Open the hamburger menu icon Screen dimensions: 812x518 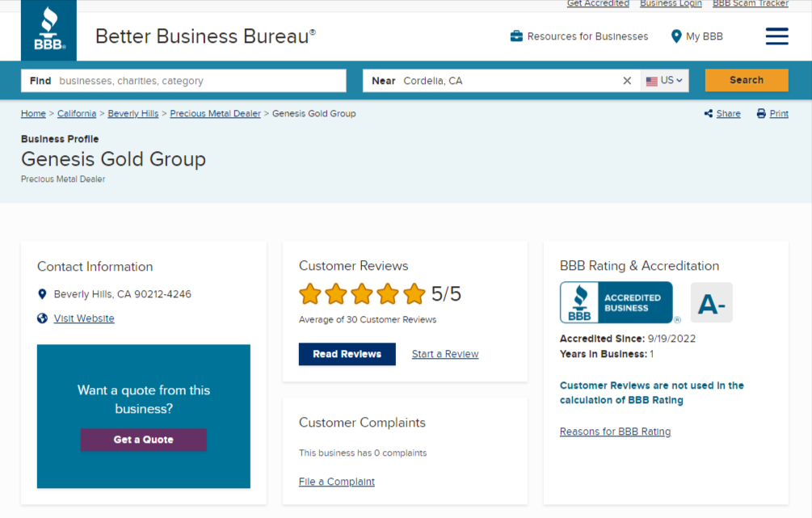[x=776, y=36]
